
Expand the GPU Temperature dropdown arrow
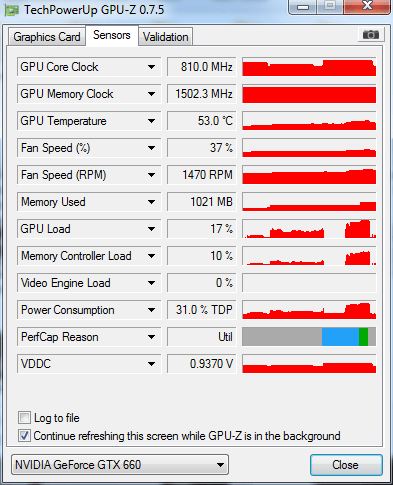(151, 121)
